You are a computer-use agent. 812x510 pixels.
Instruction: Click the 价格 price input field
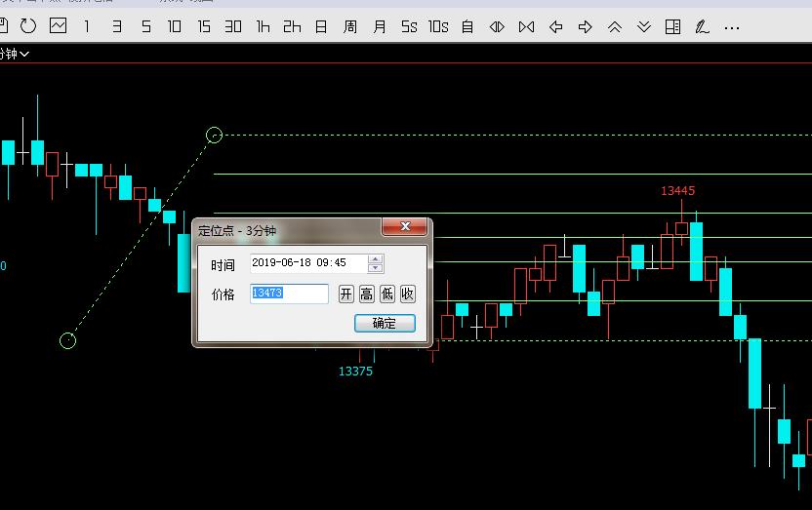289,294
